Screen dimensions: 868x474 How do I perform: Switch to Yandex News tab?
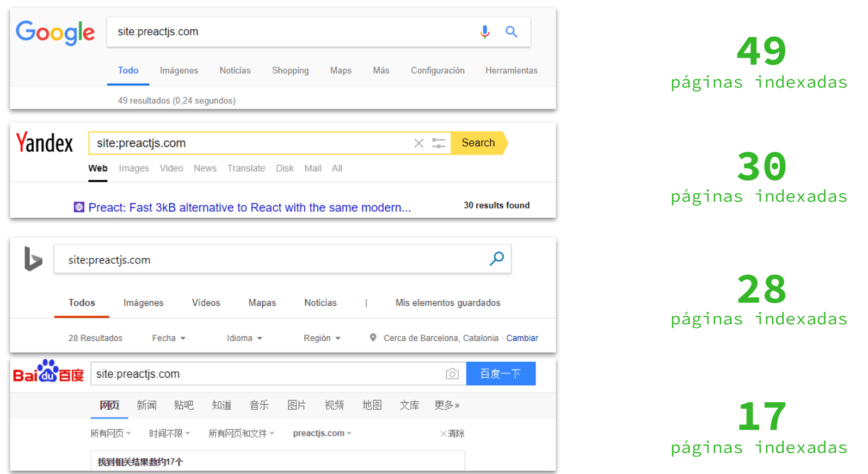(205, 168)
